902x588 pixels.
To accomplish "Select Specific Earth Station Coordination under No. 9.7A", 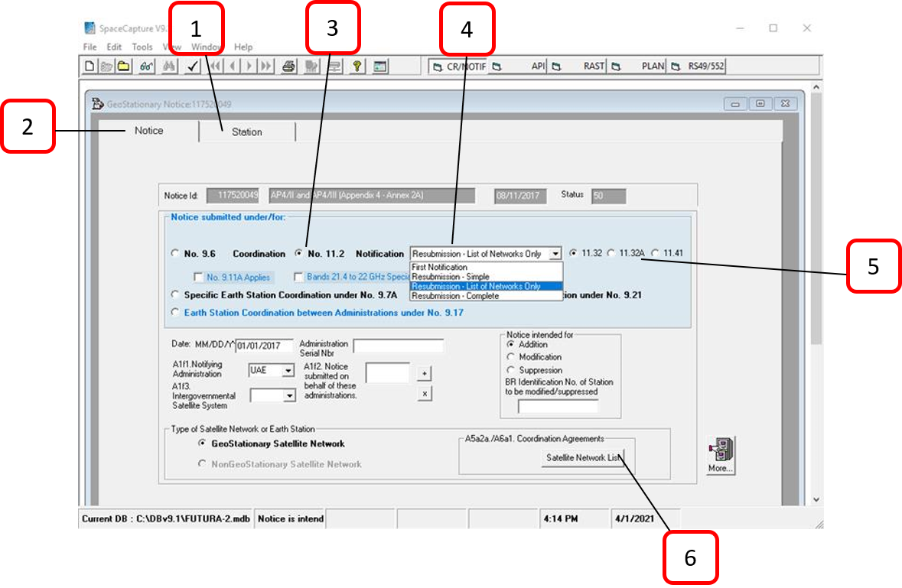I will point(175,294).
